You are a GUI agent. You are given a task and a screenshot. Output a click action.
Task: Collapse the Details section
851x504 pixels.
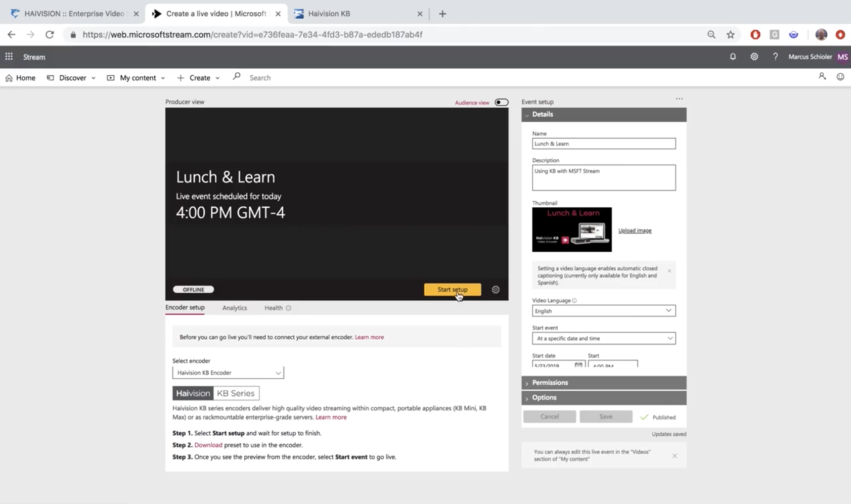(x=604, y=115)
